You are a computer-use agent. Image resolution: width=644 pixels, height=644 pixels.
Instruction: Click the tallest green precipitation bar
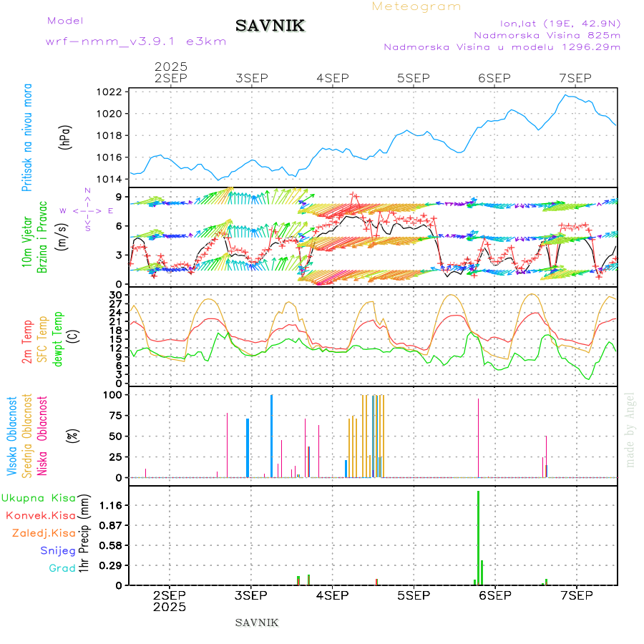(478, 537)
